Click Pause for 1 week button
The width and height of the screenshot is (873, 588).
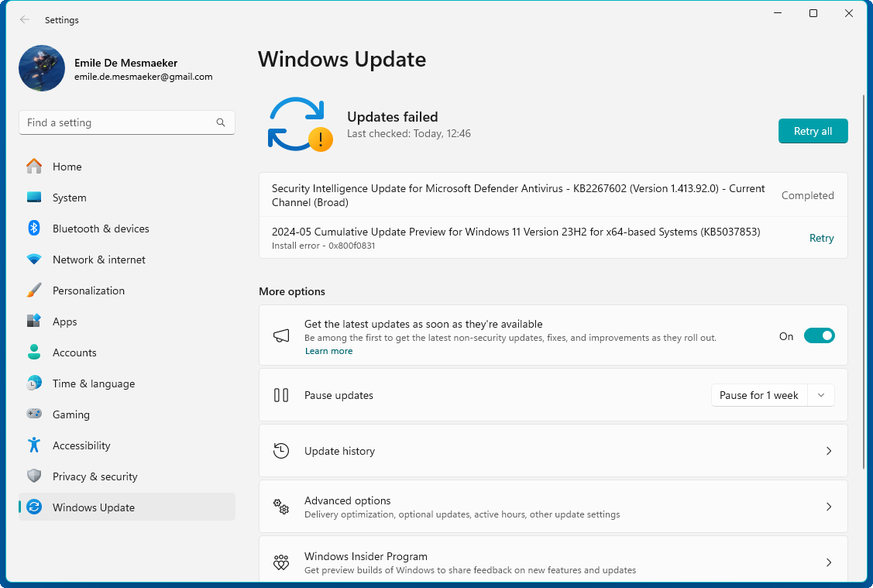point(759,395)
